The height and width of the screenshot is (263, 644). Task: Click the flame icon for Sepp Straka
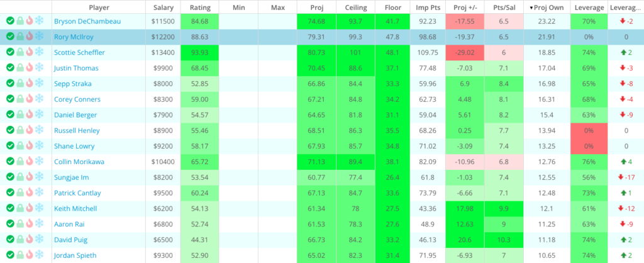[x=29, y=84]
